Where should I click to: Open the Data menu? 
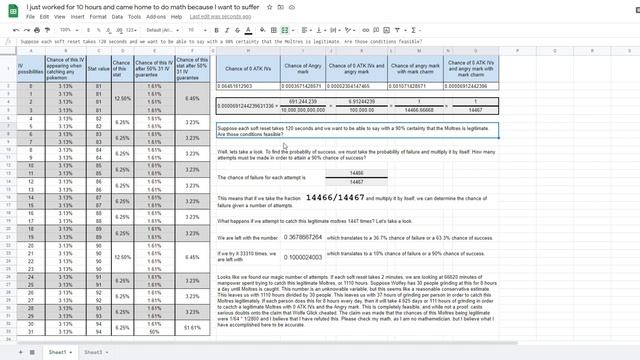coord(117,17)
